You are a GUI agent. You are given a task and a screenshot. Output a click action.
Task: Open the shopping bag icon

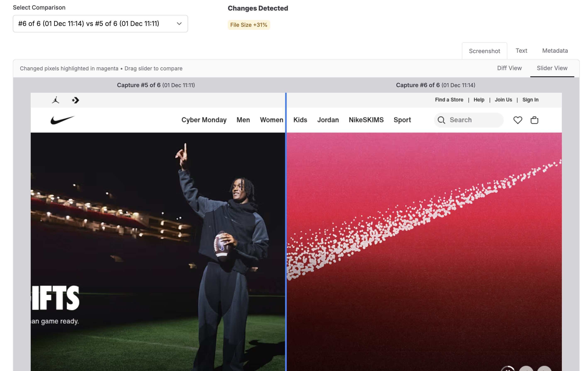[534, 120]
